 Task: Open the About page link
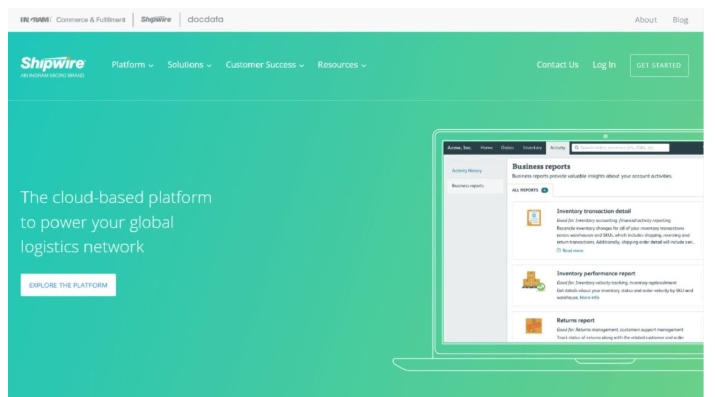pyautogui.click(x=646, y=20)
